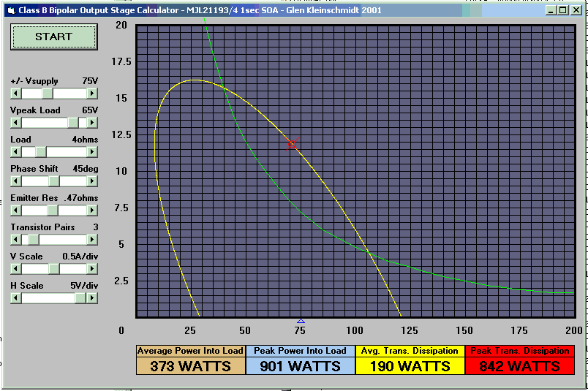Click the 'Average Power Into Load' label
Viewport: 588px width, 391px height.
click(190, 351)
